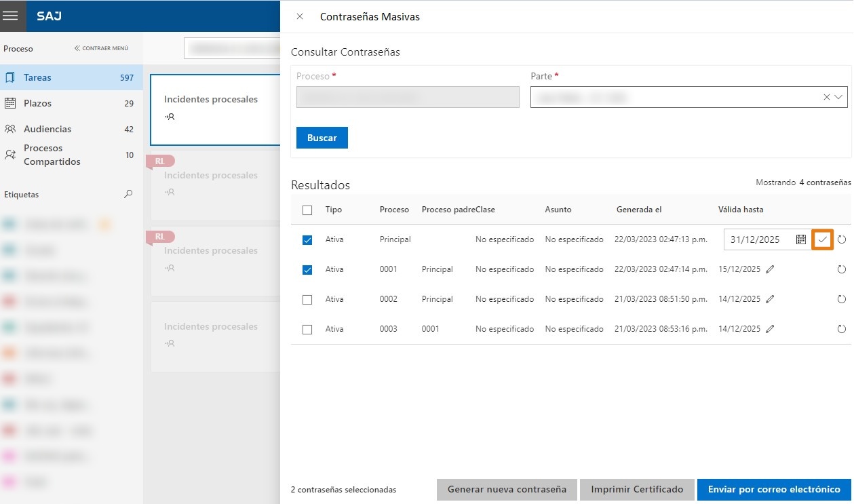Uncheck the 0001 process row checkbox
This screenshot has width=854, height=504.
pos(307,270)
